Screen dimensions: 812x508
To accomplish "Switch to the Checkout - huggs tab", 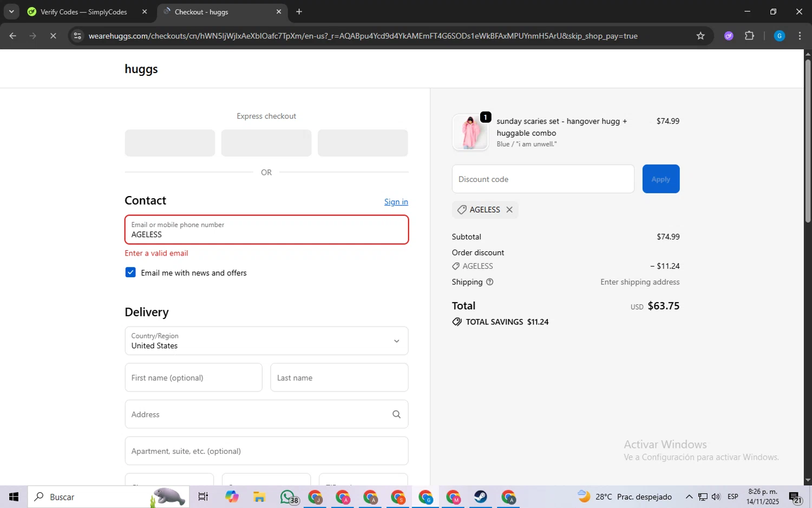I will coord(201,11).
